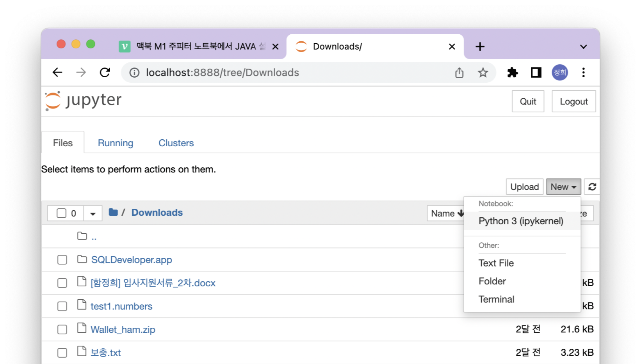Open a new browser tab
The image size is (641, 364).
click(x=480, y=47)
